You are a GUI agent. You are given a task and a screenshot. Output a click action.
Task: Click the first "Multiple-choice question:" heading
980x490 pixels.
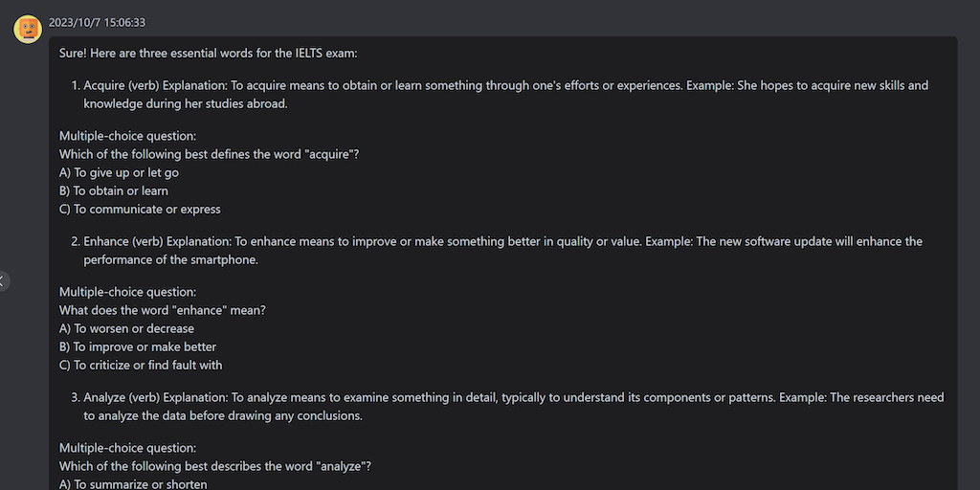pyautogui.click(x=127, y=136)
